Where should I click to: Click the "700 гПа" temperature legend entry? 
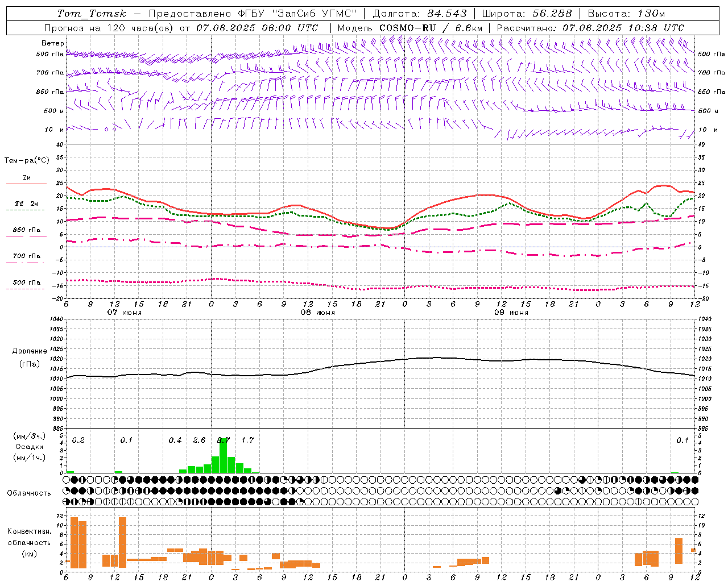pyautogui.click(x=26, y=256)
